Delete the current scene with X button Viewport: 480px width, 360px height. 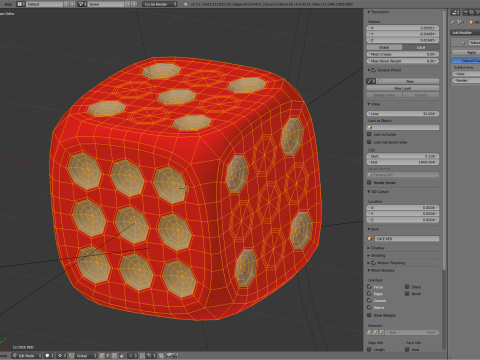point(134,4)
